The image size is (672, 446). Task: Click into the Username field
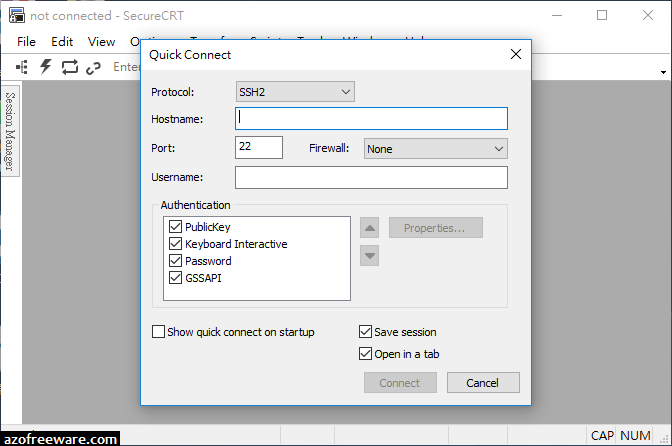pos(371,177)
